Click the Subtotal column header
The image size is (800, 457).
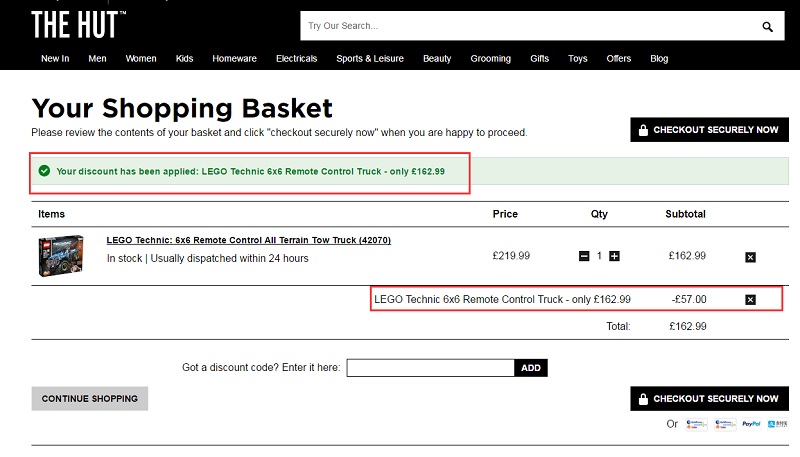685,214
